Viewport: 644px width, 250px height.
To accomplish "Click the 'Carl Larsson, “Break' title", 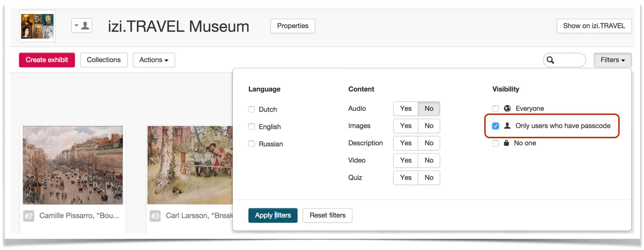I will click(199, 216).
